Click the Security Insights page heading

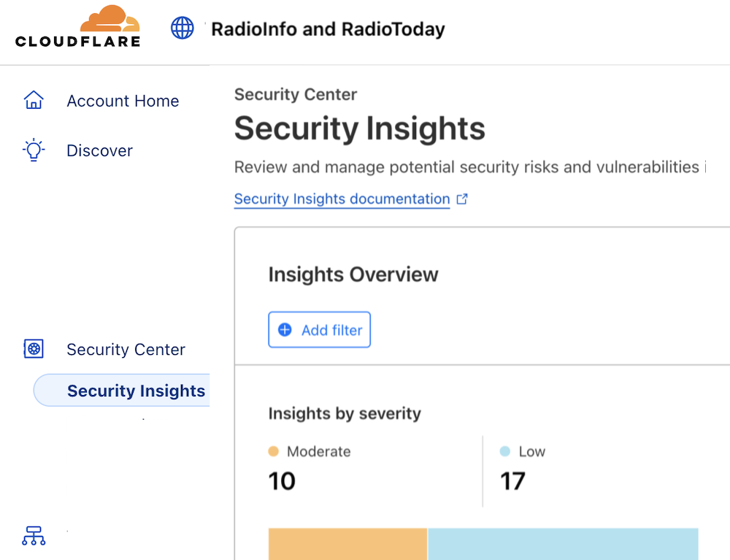[x=359, y=129]
